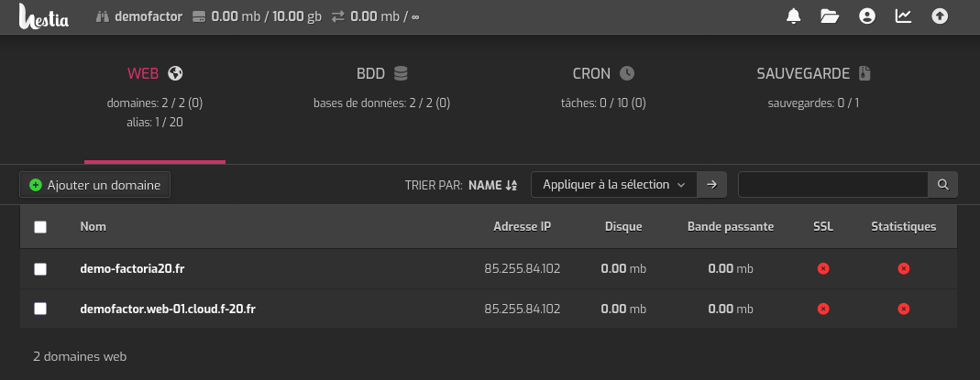Open the 'Trier par: NAME' sort menu
Viewport: 980px width, 380px height.
coord(492,185)
